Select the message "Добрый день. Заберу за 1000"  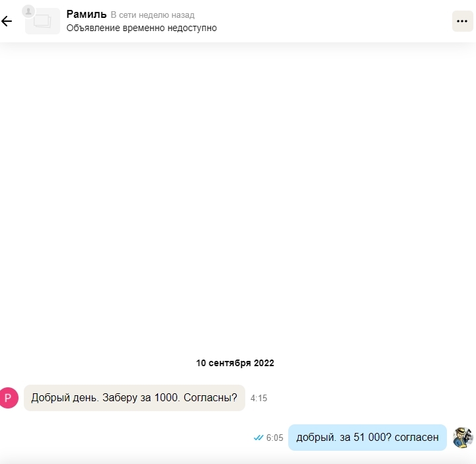point(134,398)
